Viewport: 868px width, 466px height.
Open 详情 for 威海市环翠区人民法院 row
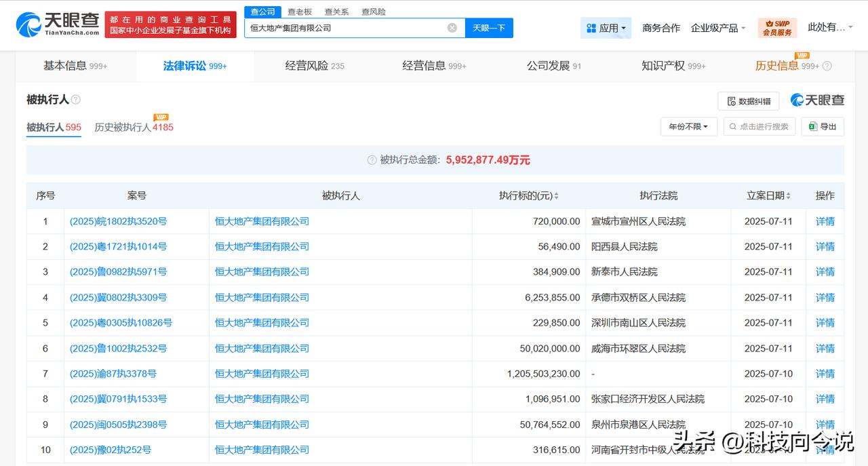tap(825, 348)
